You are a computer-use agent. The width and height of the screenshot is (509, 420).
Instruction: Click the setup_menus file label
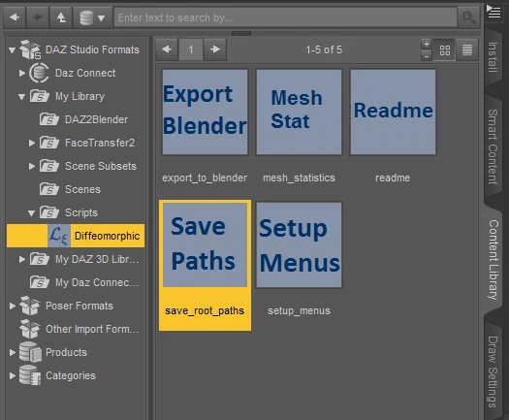[x=299, y=310]
